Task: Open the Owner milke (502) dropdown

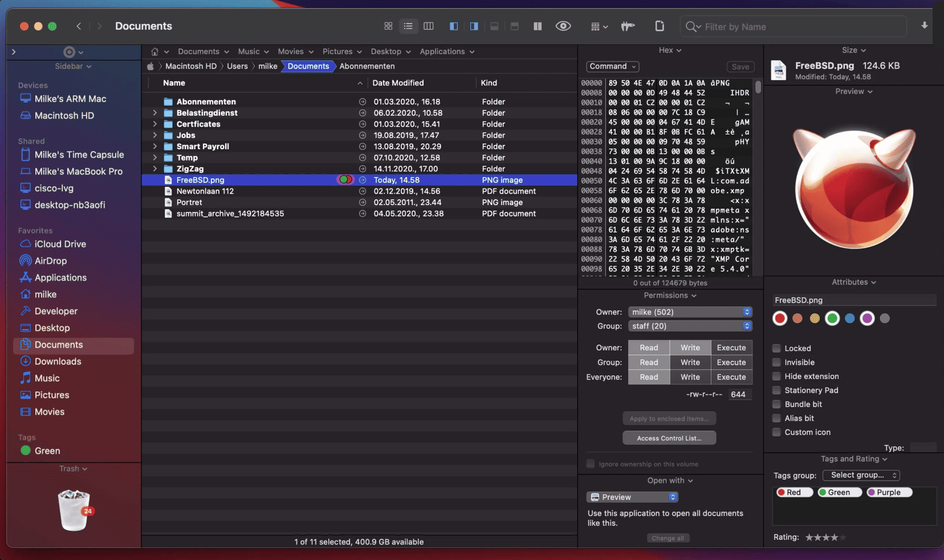Action: click(690, 312)
